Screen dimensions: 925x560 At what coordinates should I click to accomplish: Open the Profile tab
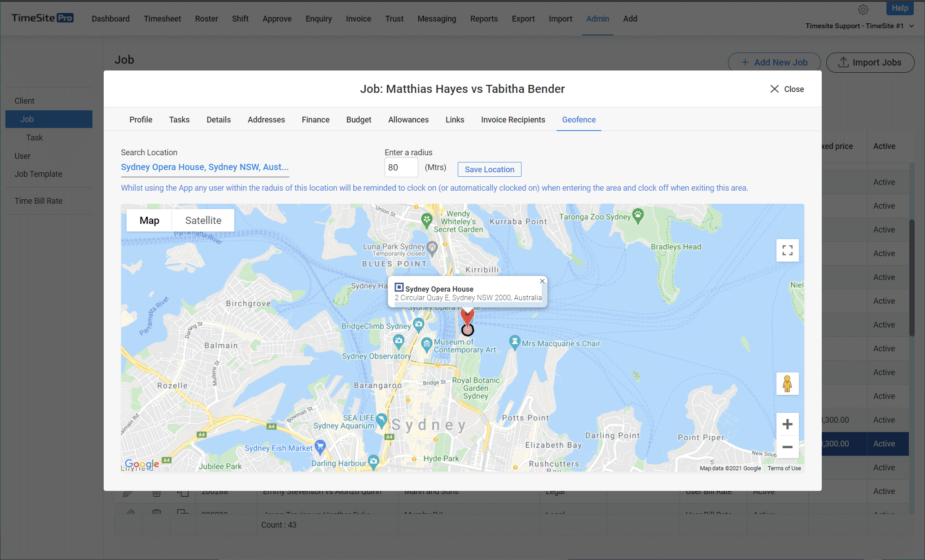point(141,120)
